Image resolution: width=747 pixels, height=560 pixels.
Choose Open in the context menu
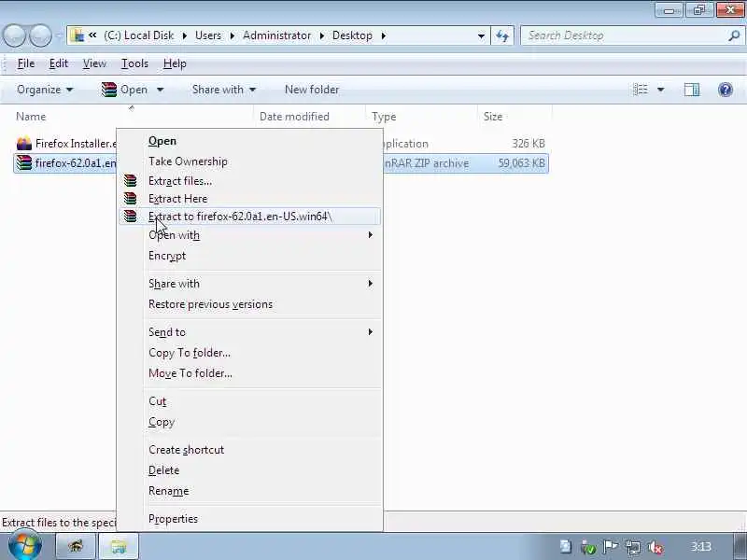[249, 141]
